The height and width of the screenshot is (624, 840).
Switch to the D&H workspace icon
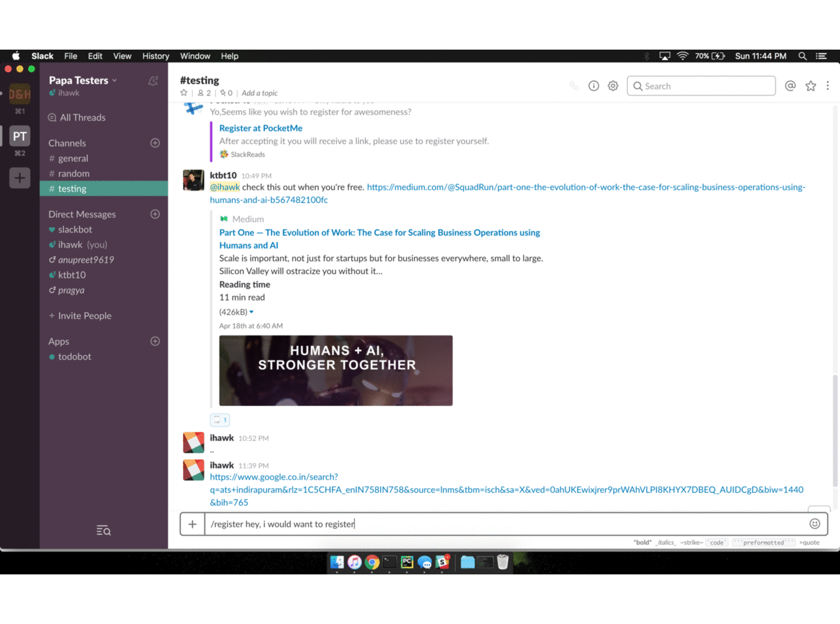point(20,94)
